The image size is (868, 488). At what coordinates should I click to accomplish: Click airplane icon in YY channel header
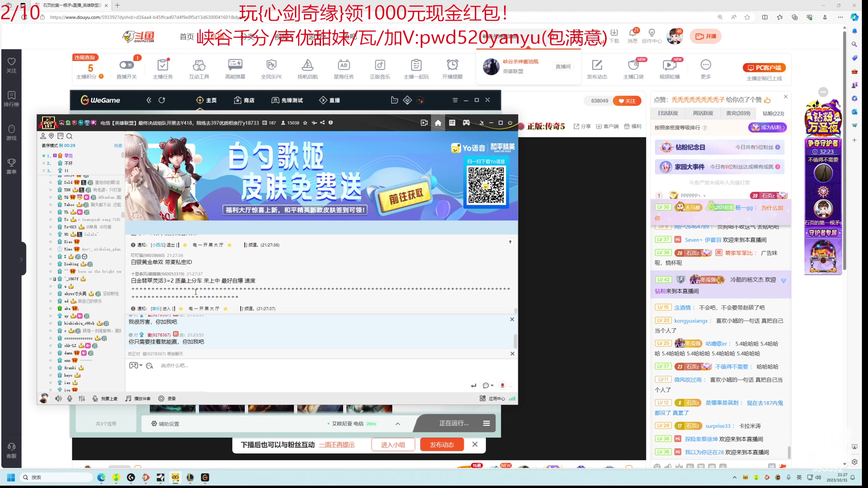click(x=314, y=123)
